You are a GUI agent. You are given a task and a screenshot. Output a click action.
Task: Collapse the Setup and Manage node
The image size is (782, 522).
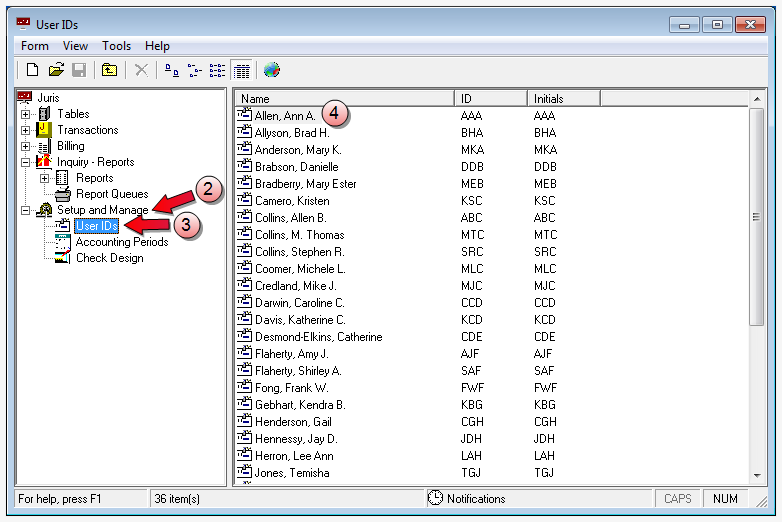(25, 210)
